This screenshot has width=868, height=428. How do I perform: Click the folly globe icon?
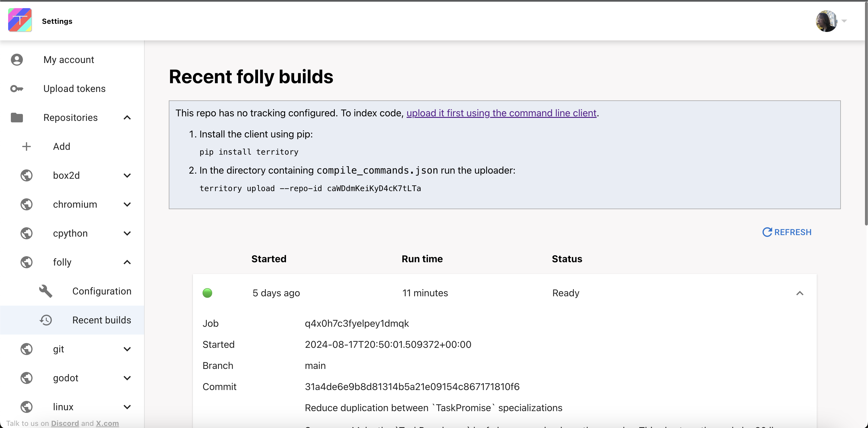point(26,262)
